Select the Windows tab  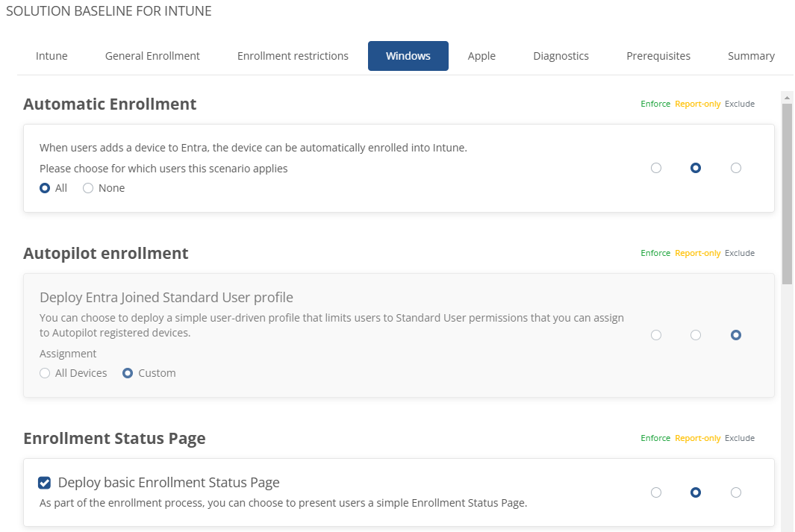pyautogui.click(x=408, y=56)
